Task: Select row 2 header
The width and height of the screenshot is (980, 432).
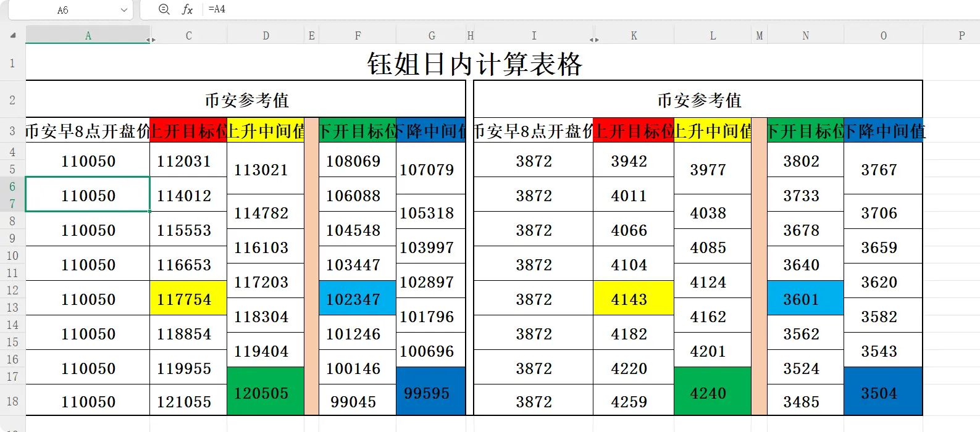Action: pyautogui.click(x=12, y=99)
